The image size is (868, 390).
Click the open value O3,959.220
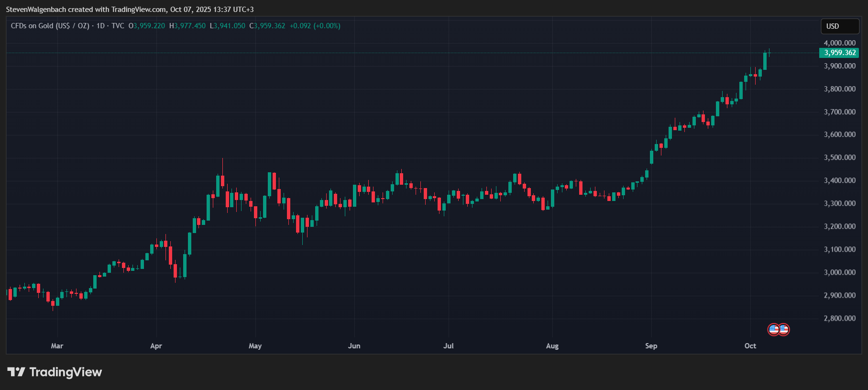click(146, 26)
